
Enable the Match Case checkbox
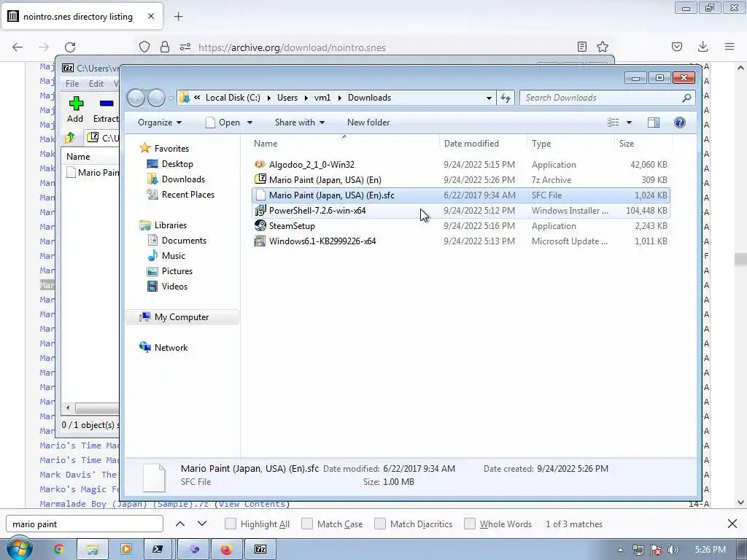307,524
